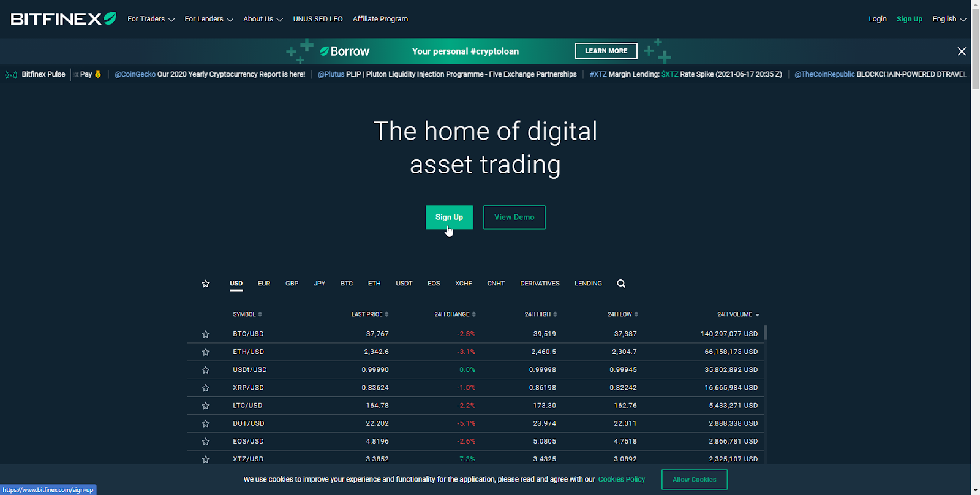Switch to the Lending tab

pyautogui.click(x=588, y=284)
